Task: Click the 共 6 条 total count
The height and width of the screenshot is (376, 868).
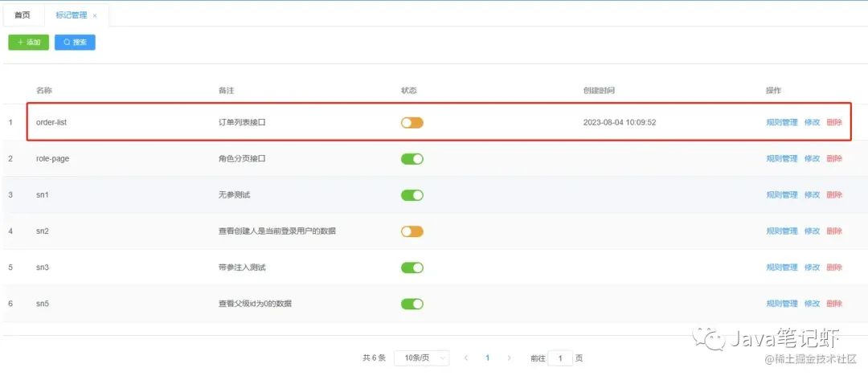Action: [x=374, y=358]
